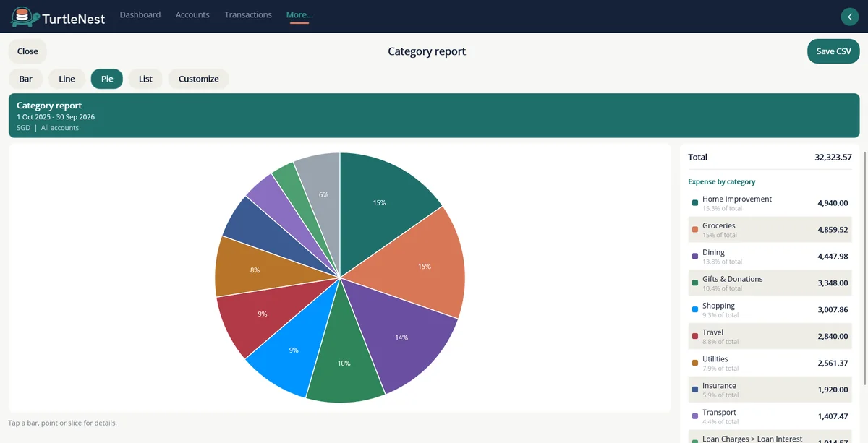Click the Utilities brown color swatch
868x443 pixels.
(x=695, y=363)
